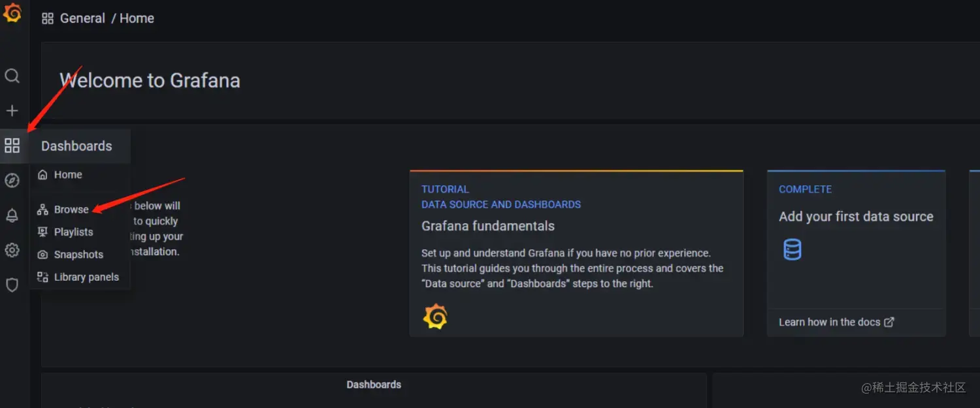Click the Home breadcrumb link
This screenshot has height=408, width=980.
(137, 18)
